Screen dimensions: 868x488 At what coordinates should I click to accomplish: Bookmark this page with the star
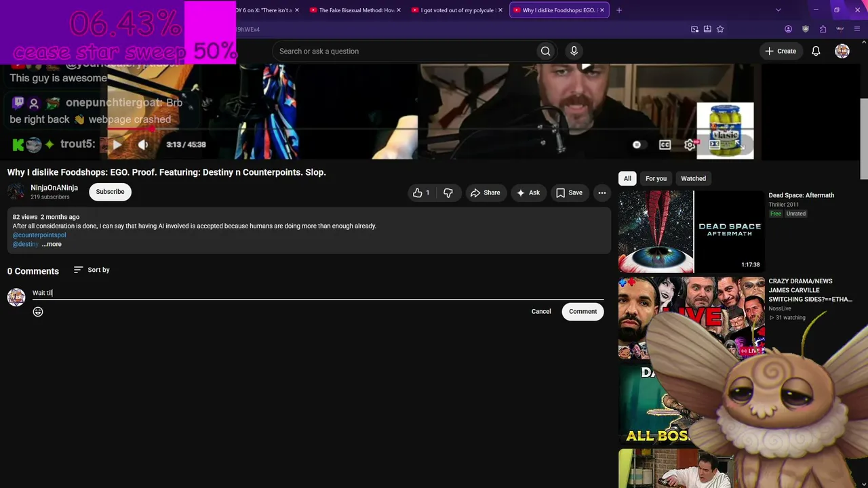720,29
